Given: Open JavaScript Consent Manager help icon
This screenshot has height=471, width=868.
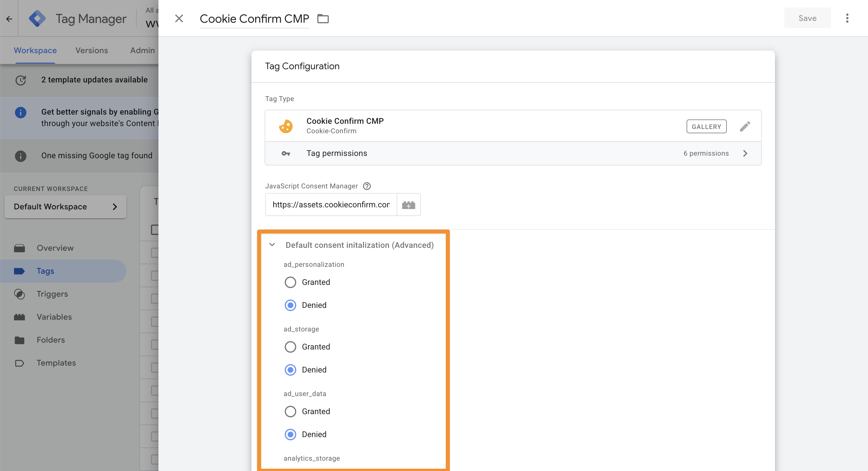Looking at the screenshot, I should pyautogui.click(x=367, y=186).
